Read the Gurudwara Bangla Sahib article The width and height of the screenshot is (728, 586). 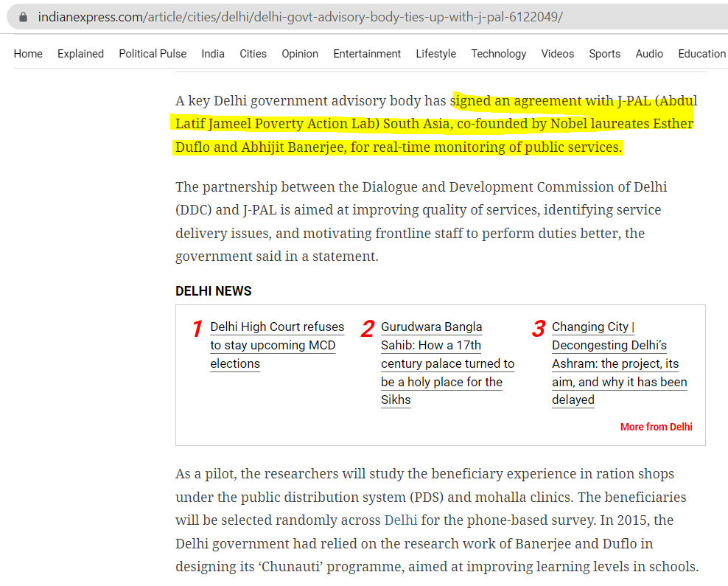[x=447, y=363]
